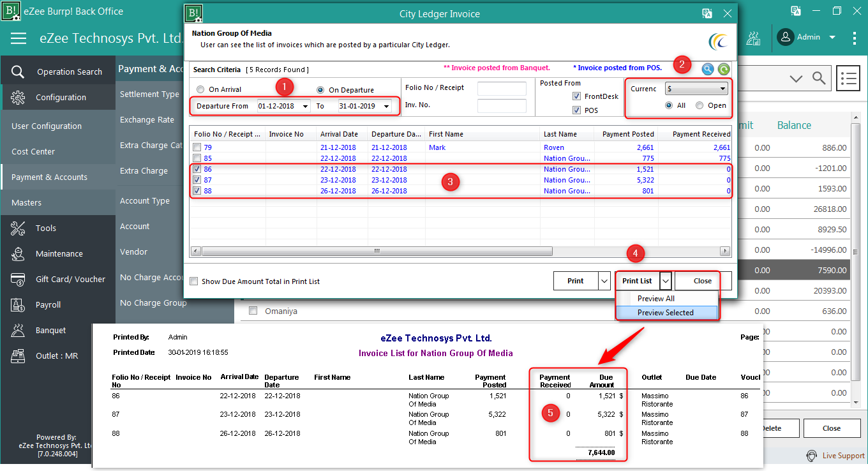Open Exchange Rate submenu item

(147, 119)
